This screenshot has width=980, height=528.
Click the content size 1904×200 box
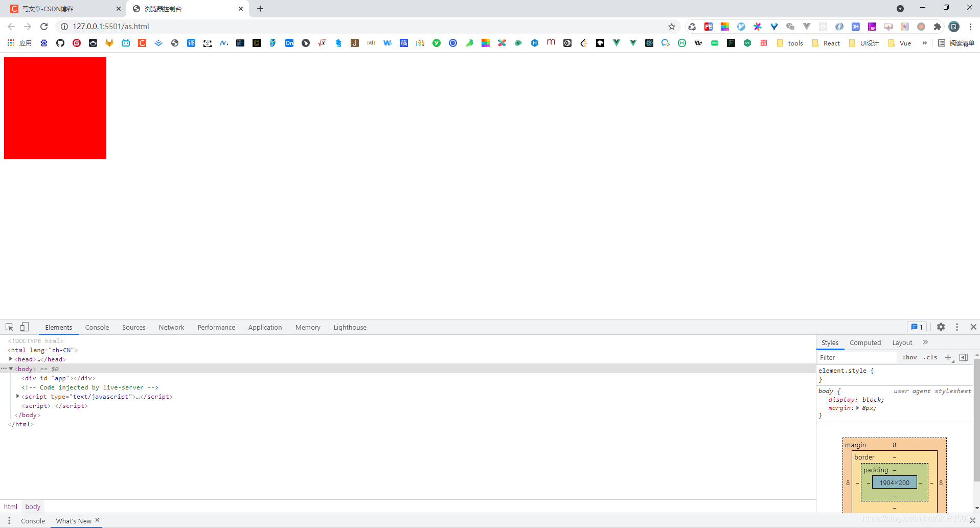point(895,483)
